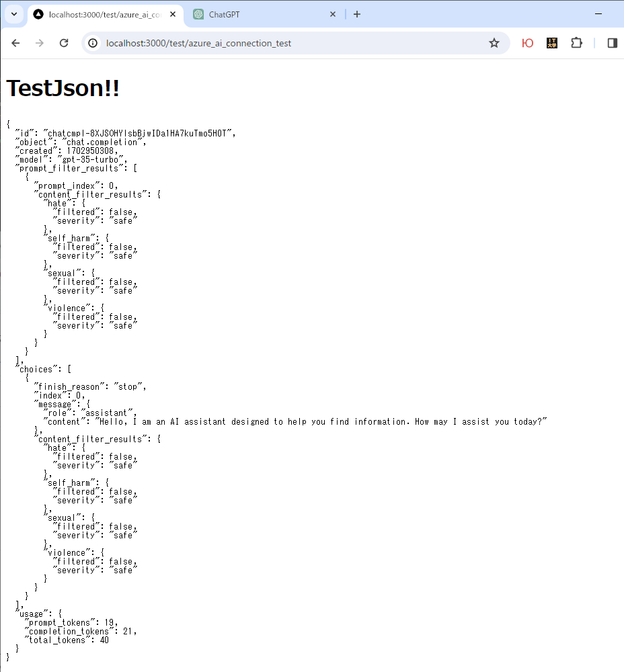Select the azure_ai_connection_test tab
The width and height of the screenshot is (624, 672).
pos(101,13)
